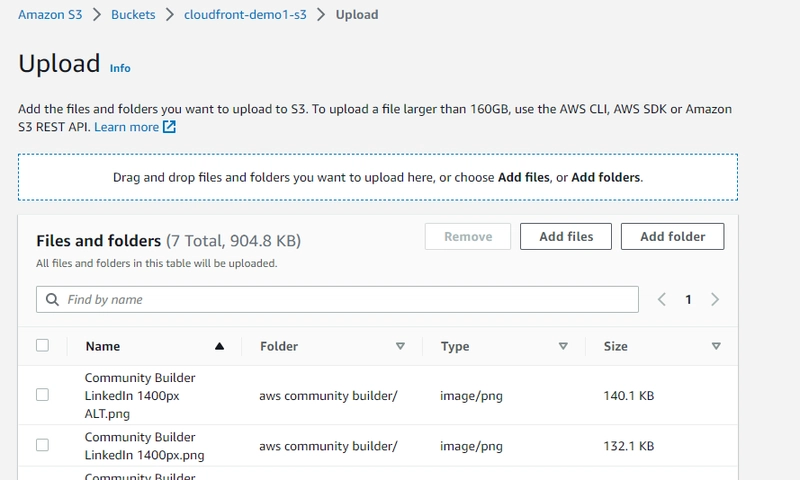Sort by the Folder column arrow
Image resolution: width=800 pixels, height=480 pixels.
(x=401, y=346)
